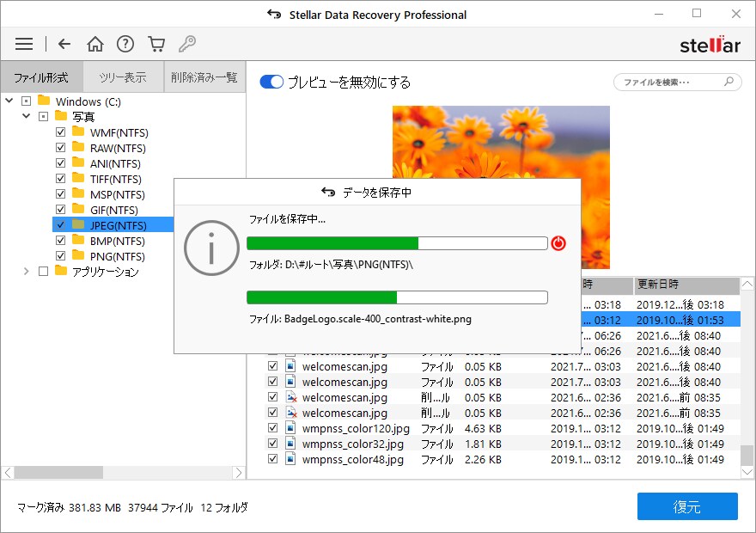Click tree panel horizontal scrollbar thumb

click(58, 473)
